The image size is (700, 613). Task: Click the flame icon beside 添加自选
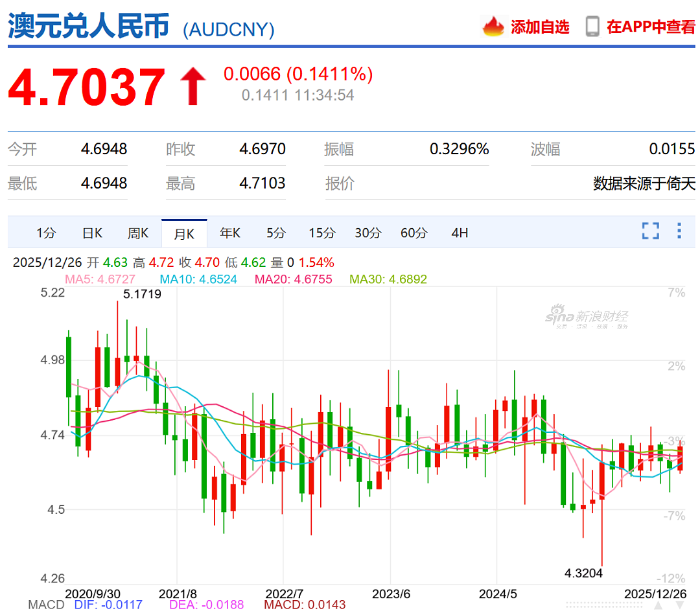pyautogui.click(x=493, y=27)
